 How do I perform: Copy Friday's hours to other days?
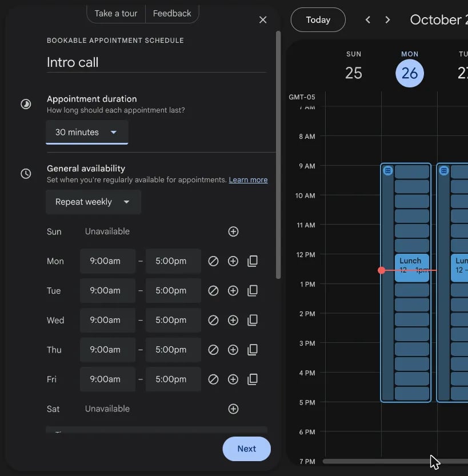point(253,379)
